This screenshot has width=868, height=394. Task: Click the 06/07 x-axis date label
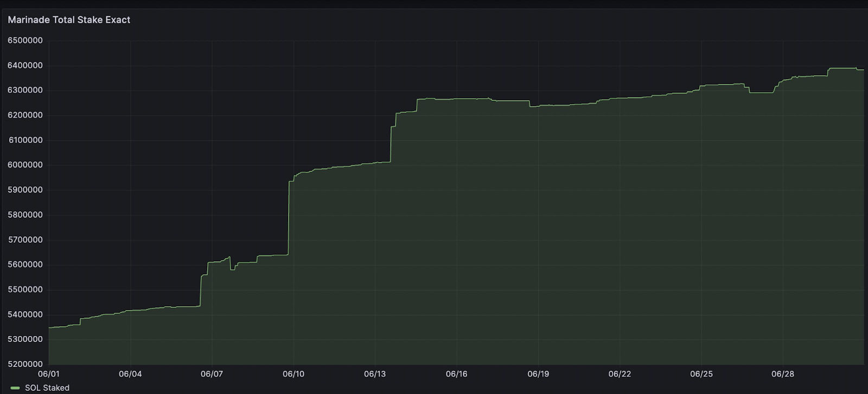tap(212, 374)
